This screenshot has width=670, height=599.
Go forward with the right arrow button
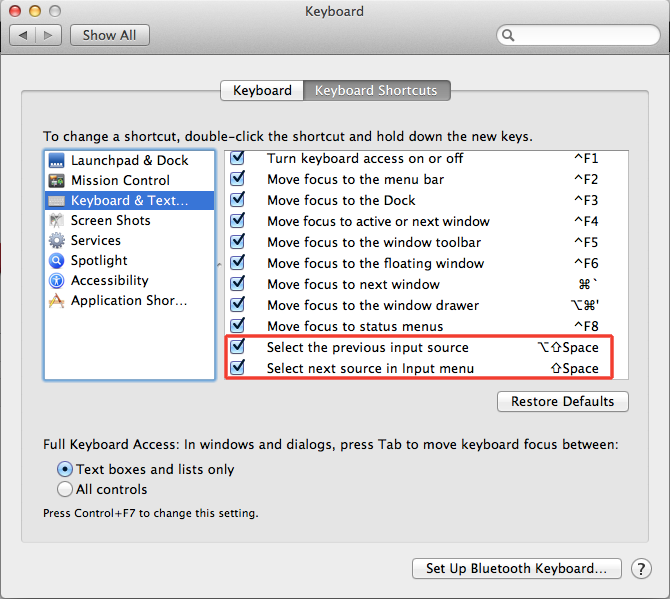coord(48,35)
